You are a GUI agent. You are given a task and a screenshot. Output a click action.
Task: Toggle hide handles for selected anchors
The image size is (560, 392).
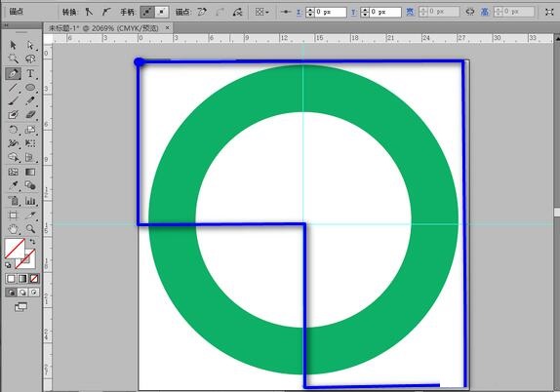point(162,12)
